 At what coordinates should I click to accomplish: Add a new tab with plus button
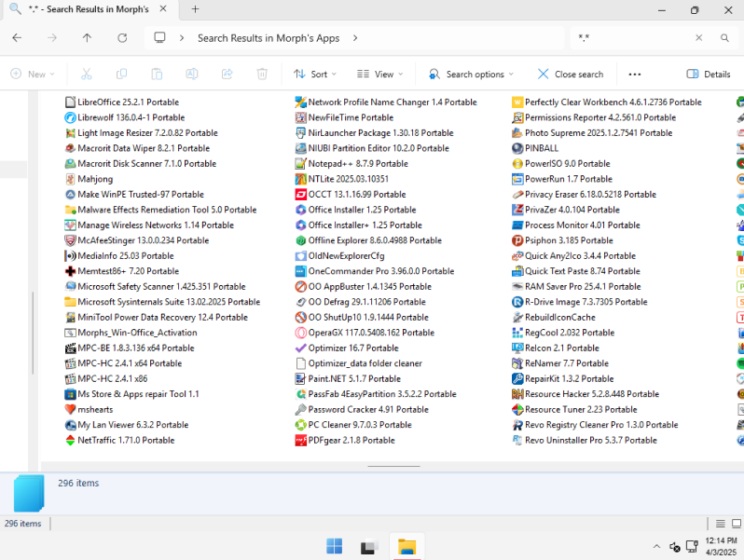click(x=195, y=9)
